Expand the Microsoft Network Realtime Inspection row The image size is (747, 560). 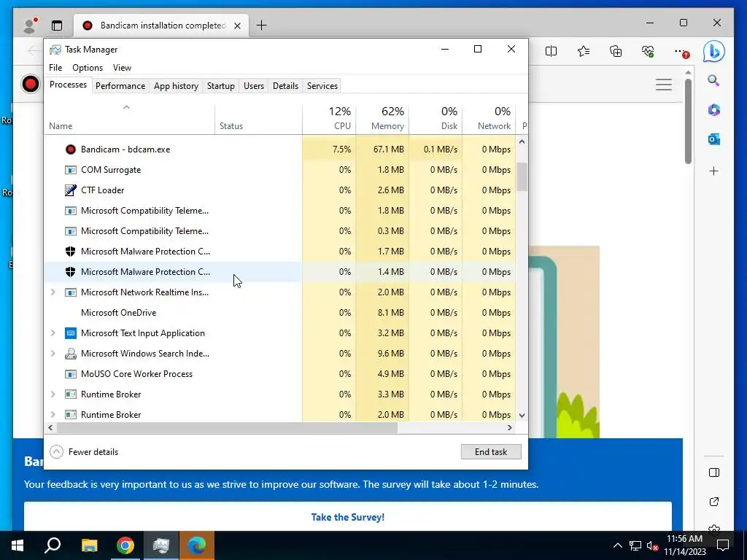pos(53,292)
